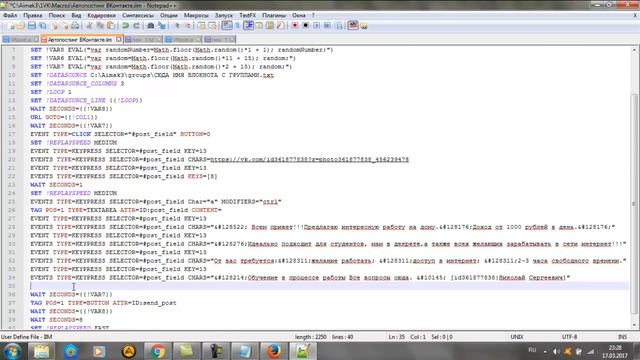Click the RU language indicator in tray
The height and width of the screenshot is (360, 640).
(532, 350)
